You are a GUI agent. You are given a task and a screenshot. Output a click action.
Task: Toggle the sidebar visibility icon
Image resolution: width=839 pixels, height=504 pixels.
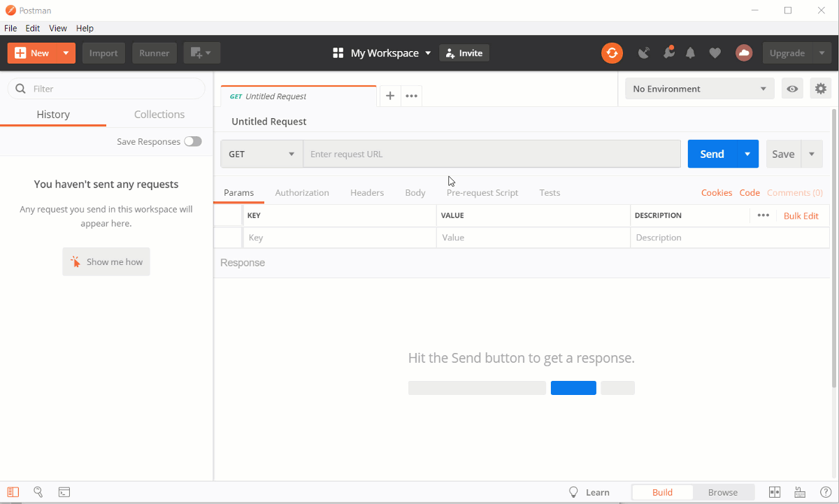pyautogui.click(x=13, y=492)
